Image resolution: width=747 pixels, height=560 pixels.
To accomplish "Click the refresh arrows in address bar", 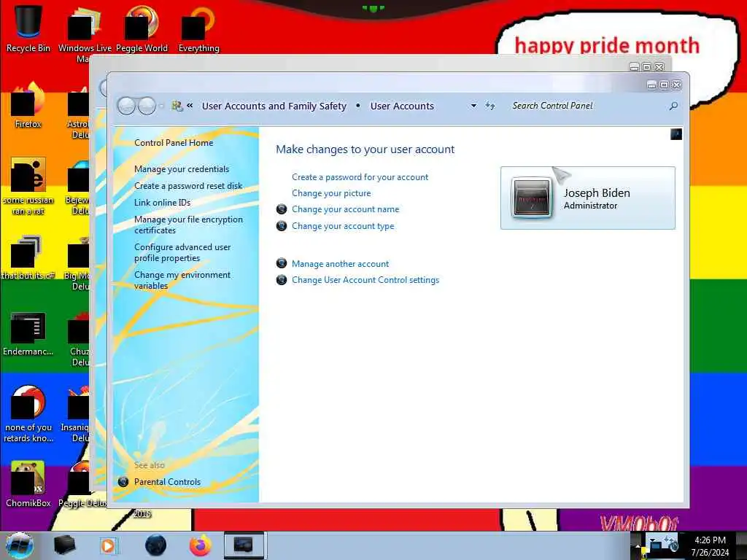I will click(x=490, y=106).
